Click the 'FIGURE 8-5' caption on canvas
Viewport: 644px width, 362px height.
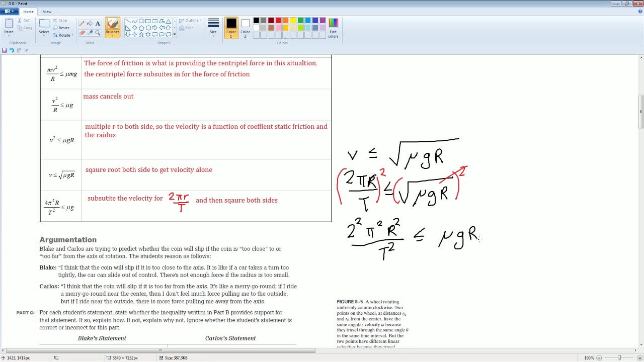(350, 302)
